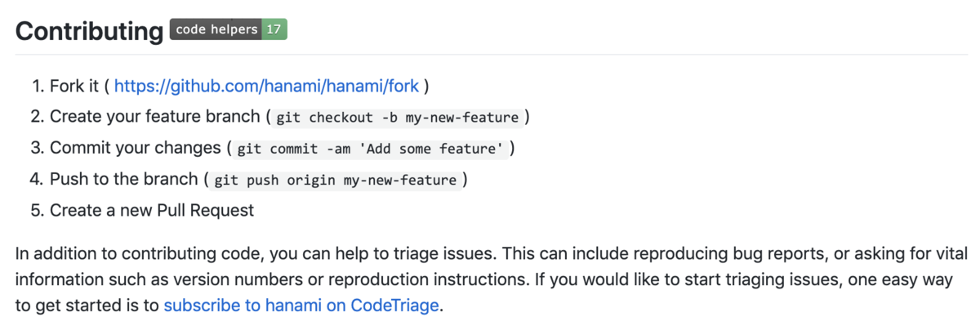Click the Contributing heading
Screen dimensions: 980x335
[x=89, y=31]
